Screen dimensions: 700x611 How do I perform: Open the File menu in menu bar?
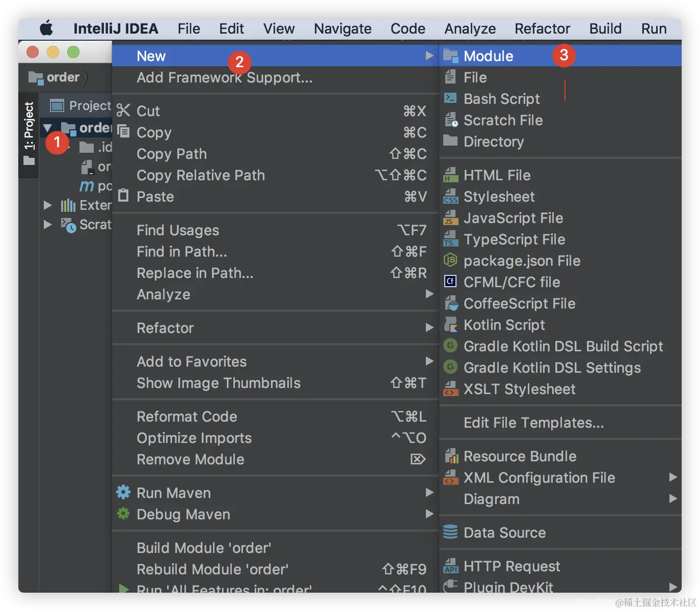coord(189,29)
